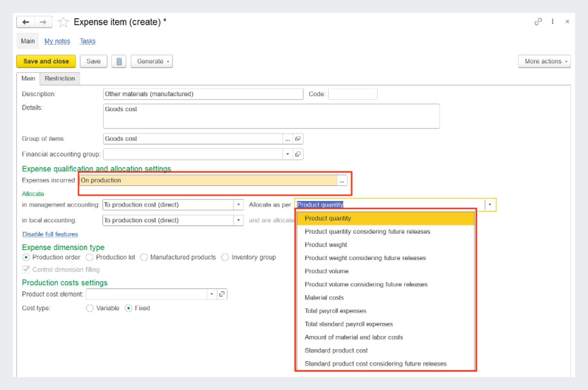This screenshot has width=588, height=390.
Task: Click the Save and close button
Action: (46, 61)
